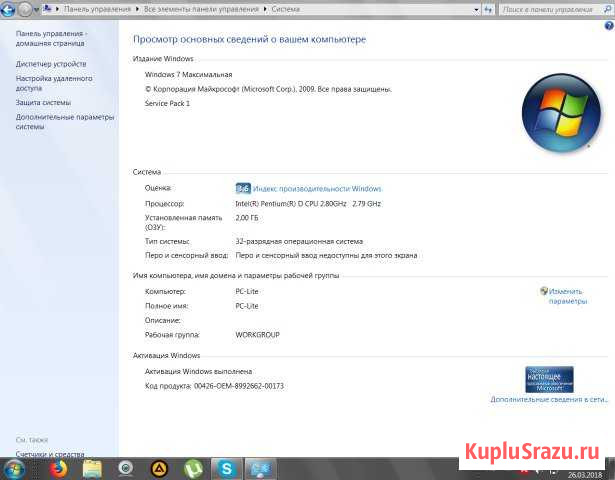Click "PC-Lite" in the "Полное имя" row

[x=247, y=306]
